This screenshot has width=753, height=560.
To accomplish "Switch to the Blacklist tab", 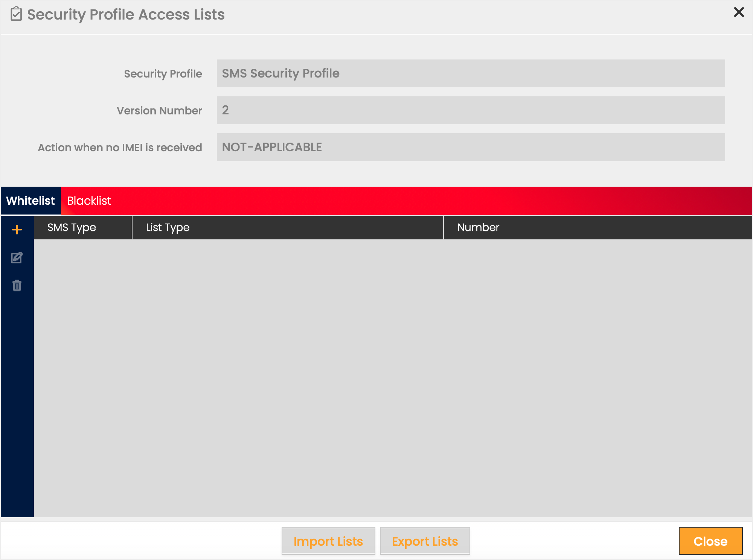I will click(89, 201).
